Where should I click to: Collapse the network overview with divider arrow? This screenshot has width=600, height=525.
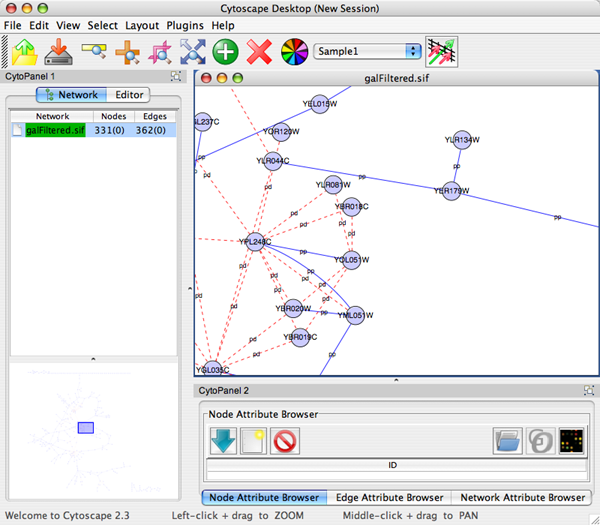click(92, 357)
